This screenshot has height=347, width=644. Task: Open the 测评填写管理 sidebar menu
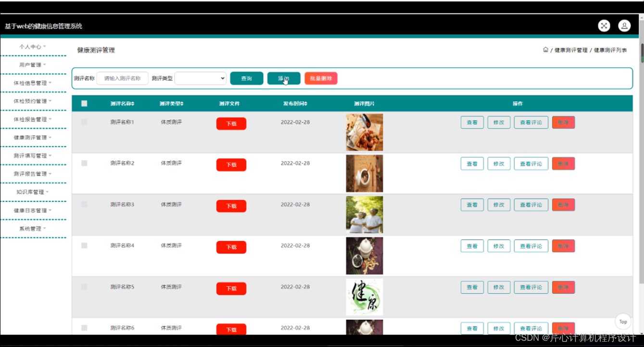[x=33, y=156]
